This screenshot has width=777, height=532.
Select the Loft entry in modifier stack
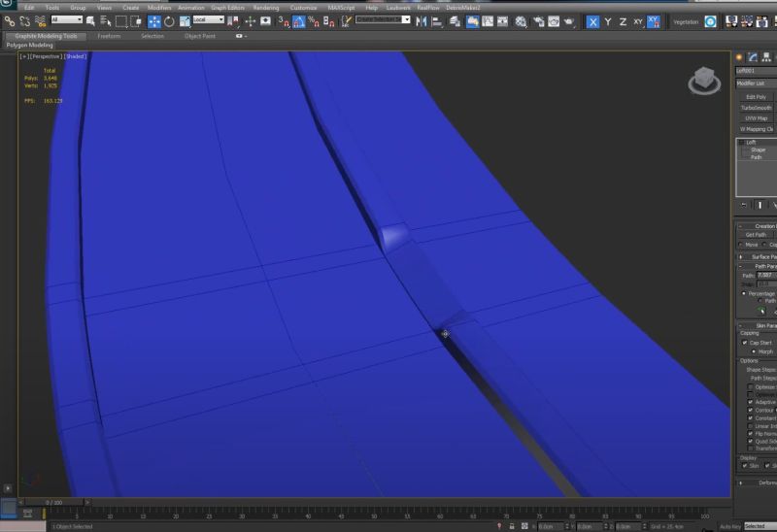(x=751, y=142)
